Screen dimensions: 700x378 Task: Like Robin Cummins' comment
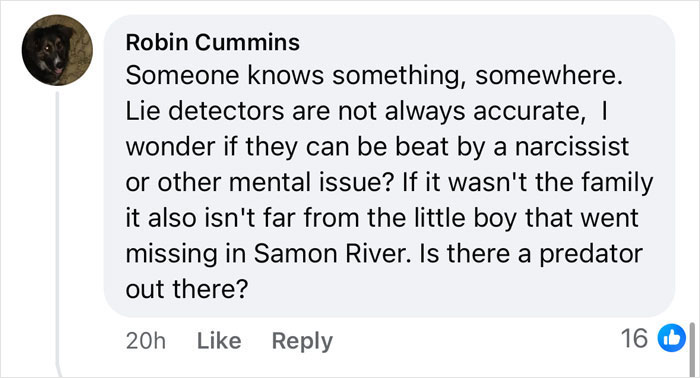(219, 341)
